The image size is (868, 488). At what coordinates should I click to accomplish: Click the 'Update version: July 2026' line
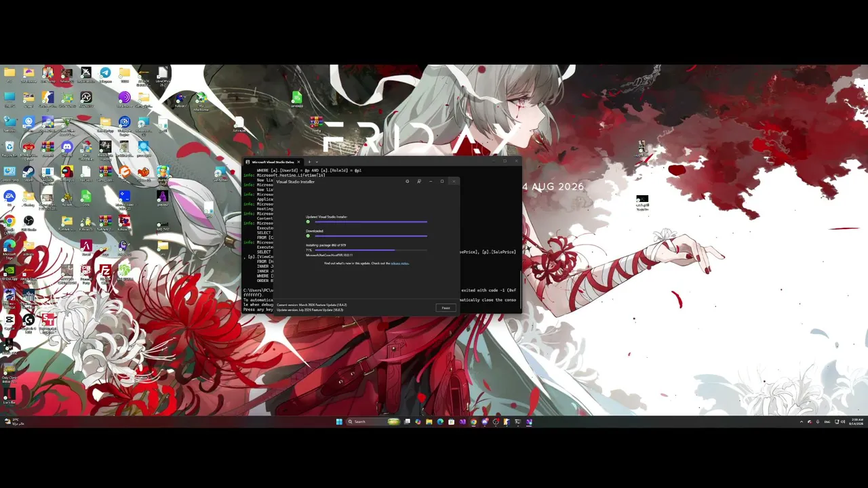310,310
